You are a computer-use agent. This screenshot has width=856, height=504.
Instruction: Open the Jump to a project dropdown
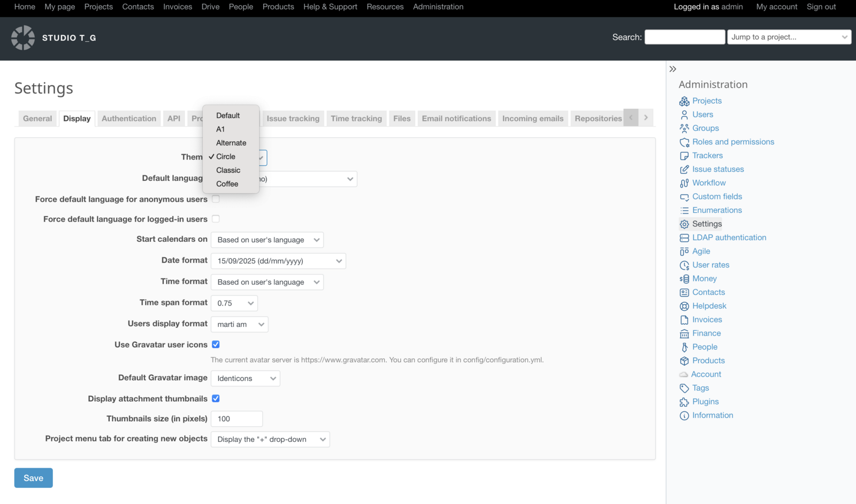coord(789,36)
